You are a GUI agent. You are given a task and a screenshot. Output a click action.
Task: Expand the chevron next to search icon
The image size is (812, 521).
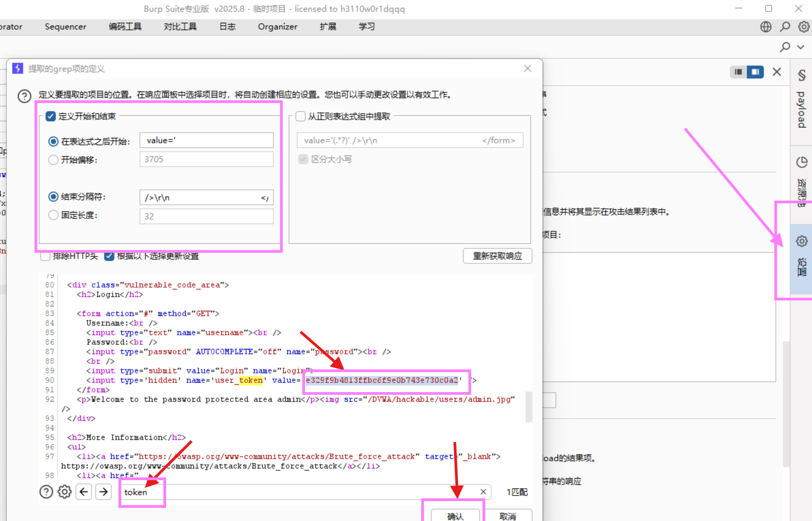pos(801,47)
